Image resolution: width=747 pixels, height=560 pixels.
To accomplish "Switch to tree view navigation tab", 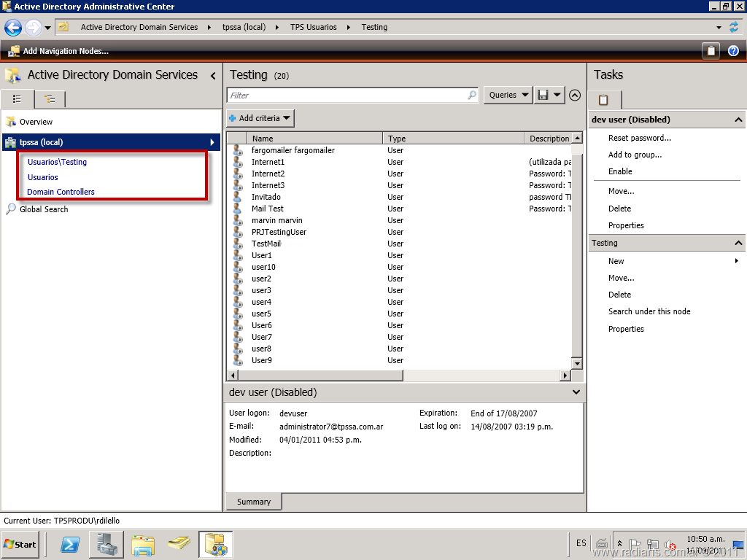I will click(x=50, y=99).
